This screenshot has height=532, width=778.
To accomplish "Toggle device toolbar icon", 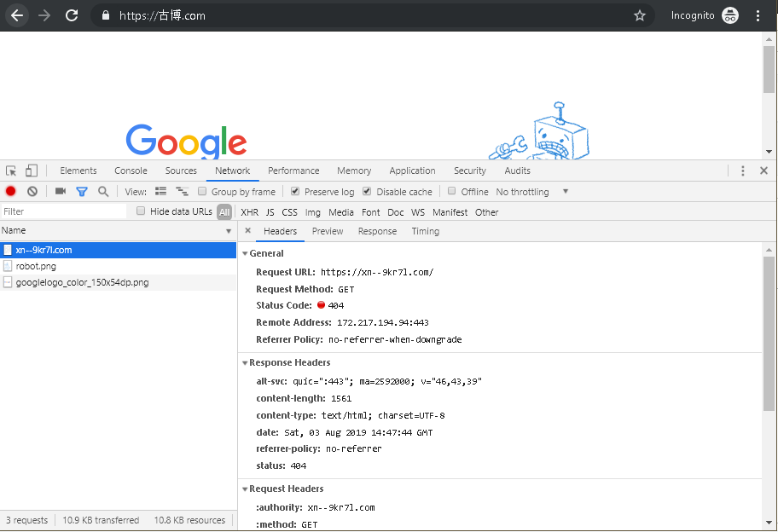I will click(32, 171).
